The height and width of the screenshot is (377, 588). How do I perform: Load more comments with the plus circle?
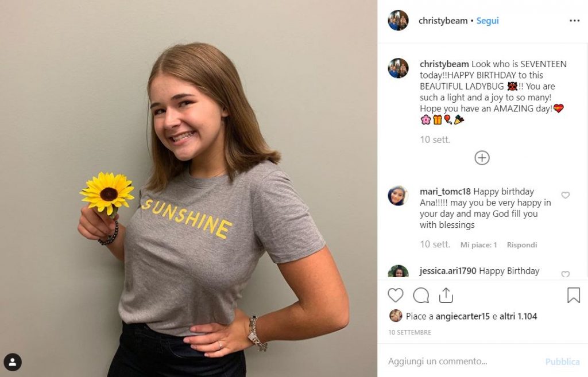point(482,158)
